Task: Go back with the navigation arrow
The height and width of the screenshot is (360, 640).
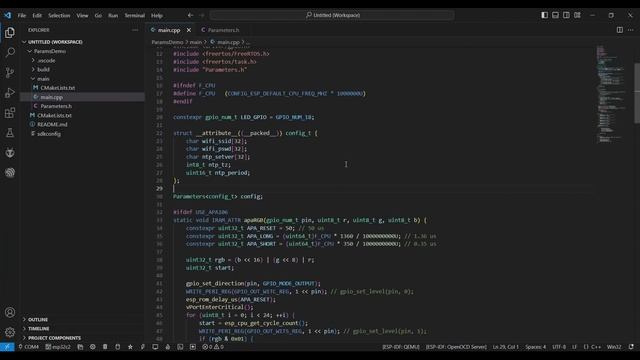Action: pos(190,15)
